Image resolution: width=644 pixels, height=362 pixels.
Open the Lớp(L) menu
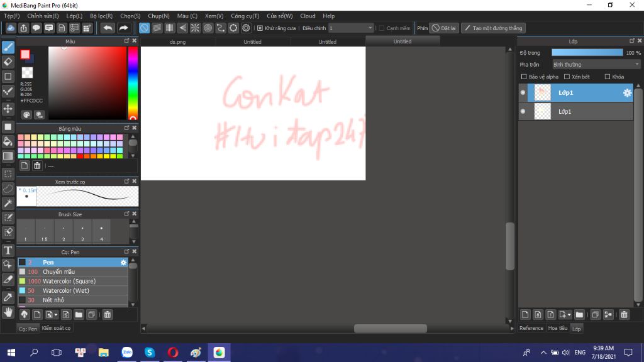tap(74, 16)
